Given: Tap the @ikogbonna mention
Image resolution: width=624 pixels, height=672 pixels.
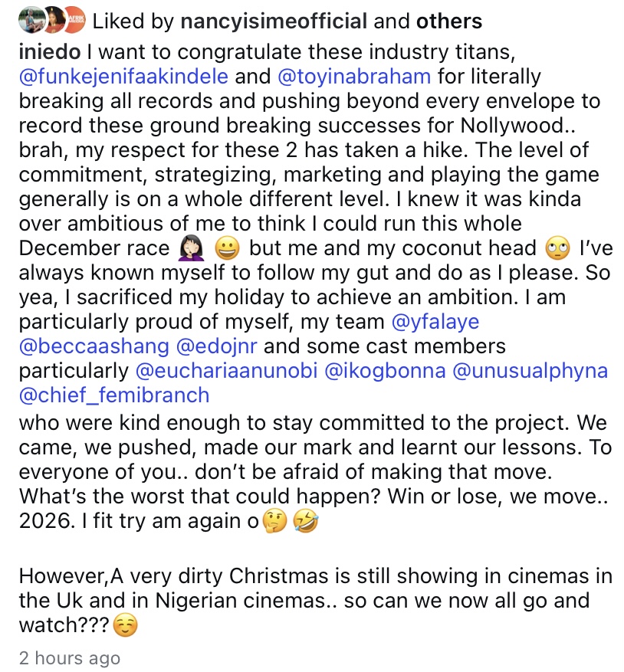Looking at the screenshot, I should click(386, 372).
